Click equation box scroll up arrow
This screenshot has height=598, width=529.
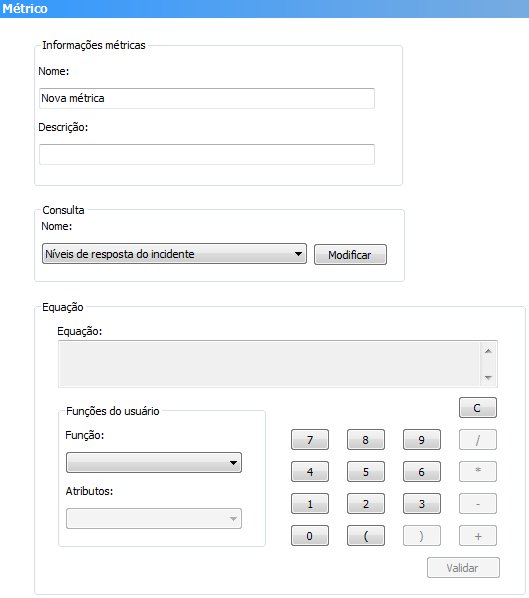click(x=488, y=351)
